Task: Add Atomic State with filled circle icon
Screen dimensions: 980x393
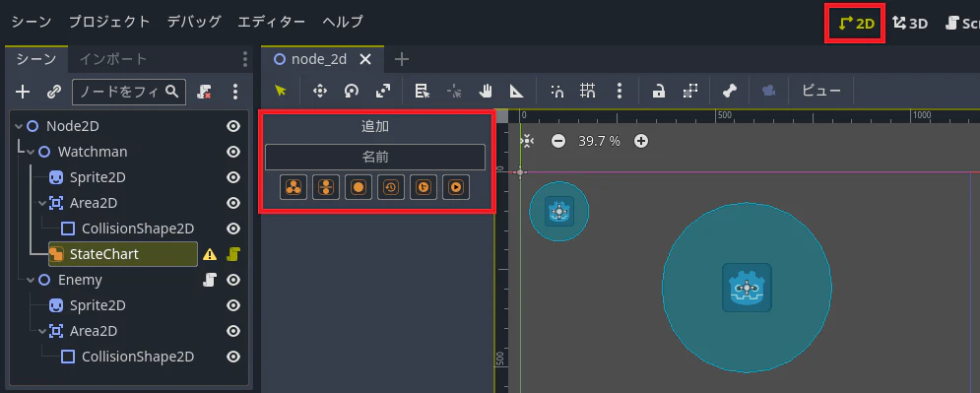Action: click(x=359, y=187)
